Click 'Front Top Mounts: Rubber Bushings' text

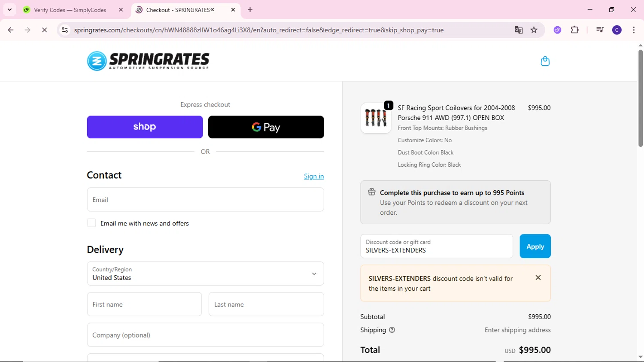442,128
